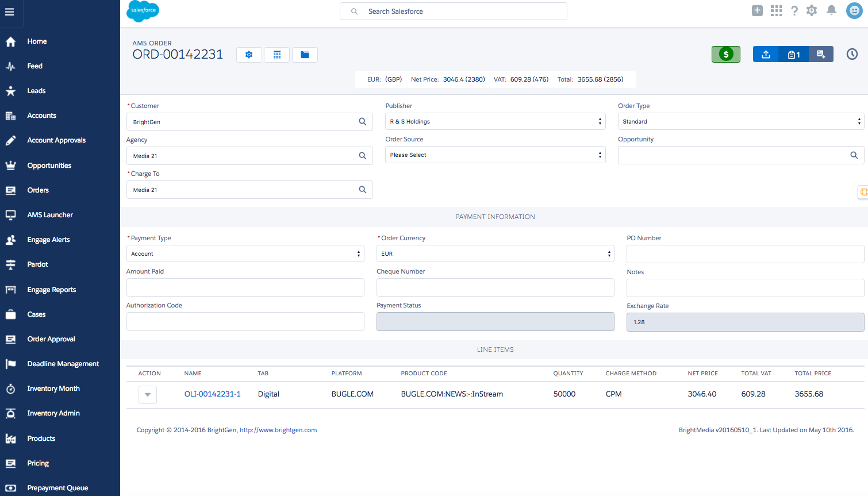Screen dimensions: 868x496
Task: Click the green dollar payment button
Action: [726, 54]
